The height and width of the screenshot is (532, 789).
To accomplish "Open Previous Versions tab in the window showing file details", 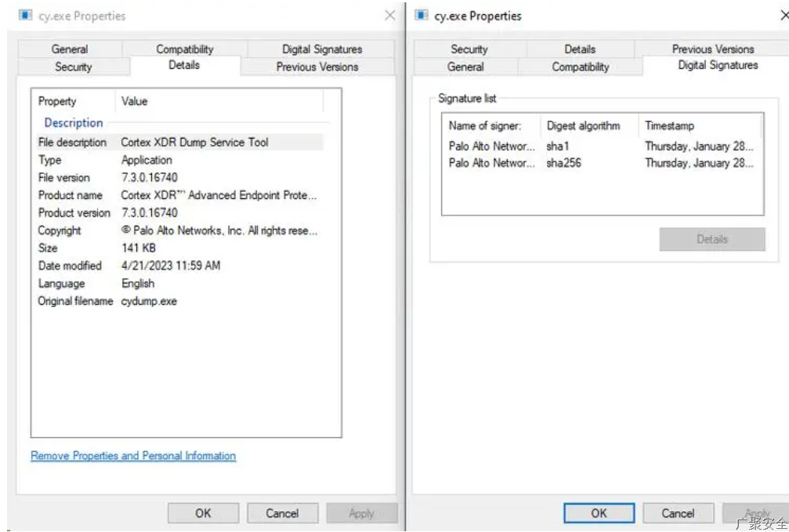I will (317, 67).
